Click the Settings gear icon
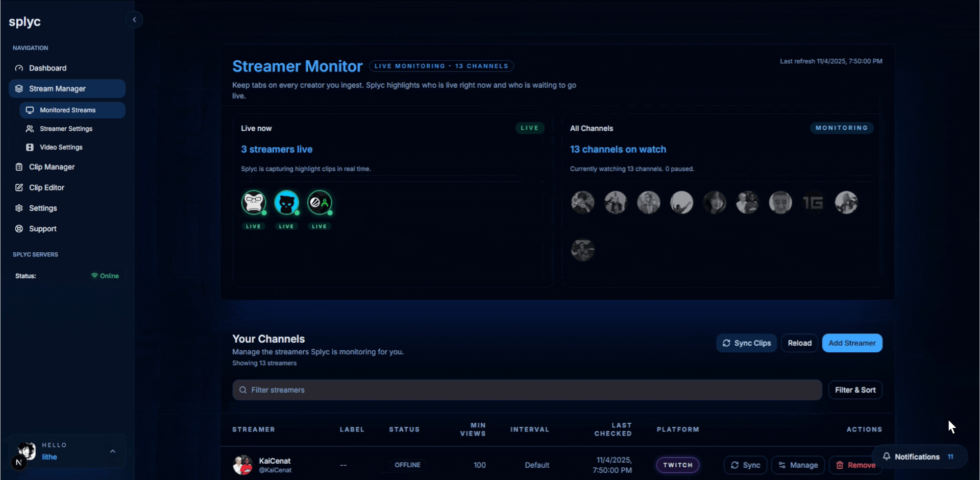The image size is (980, 480). (x=19, y=208)
